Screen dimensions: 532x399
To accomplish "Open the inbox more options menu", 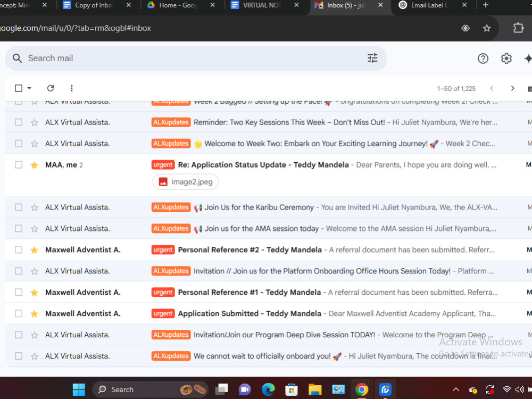I will point(71,88).
